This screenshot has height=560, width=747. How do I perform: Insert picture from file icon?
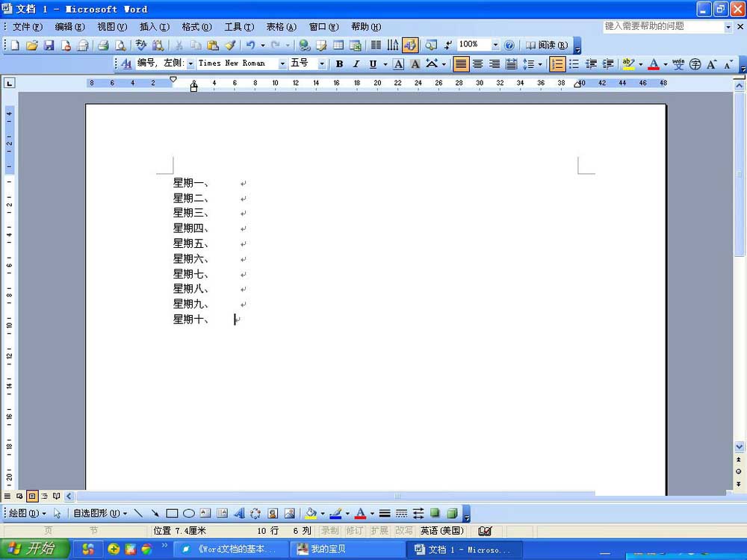[x=289, y=514]
